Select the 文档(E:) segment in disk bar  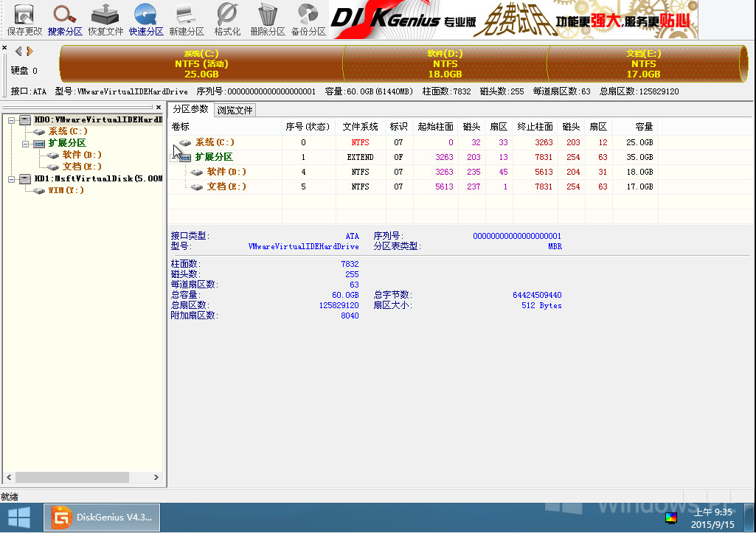pyautogui.click(x=644, y=63)
